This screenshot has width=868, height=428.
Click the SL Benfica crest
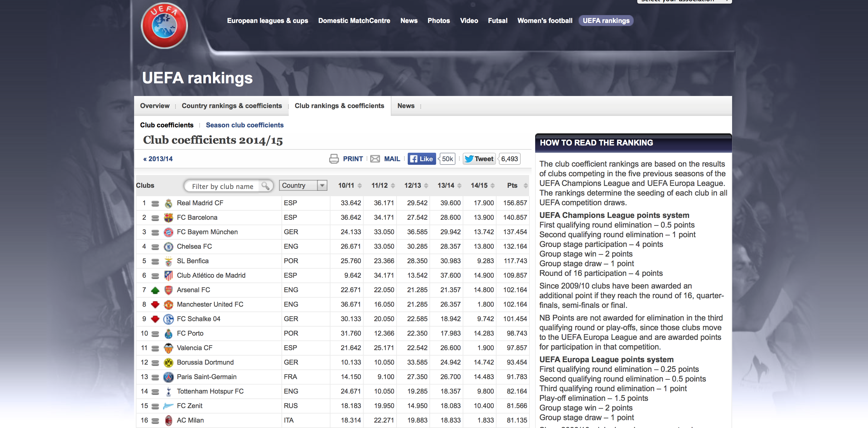click(x=169, y=261)
